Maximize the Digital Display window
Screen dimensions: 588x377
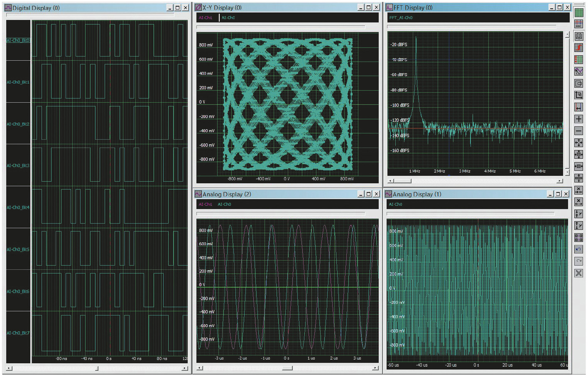tap(178, 8)
